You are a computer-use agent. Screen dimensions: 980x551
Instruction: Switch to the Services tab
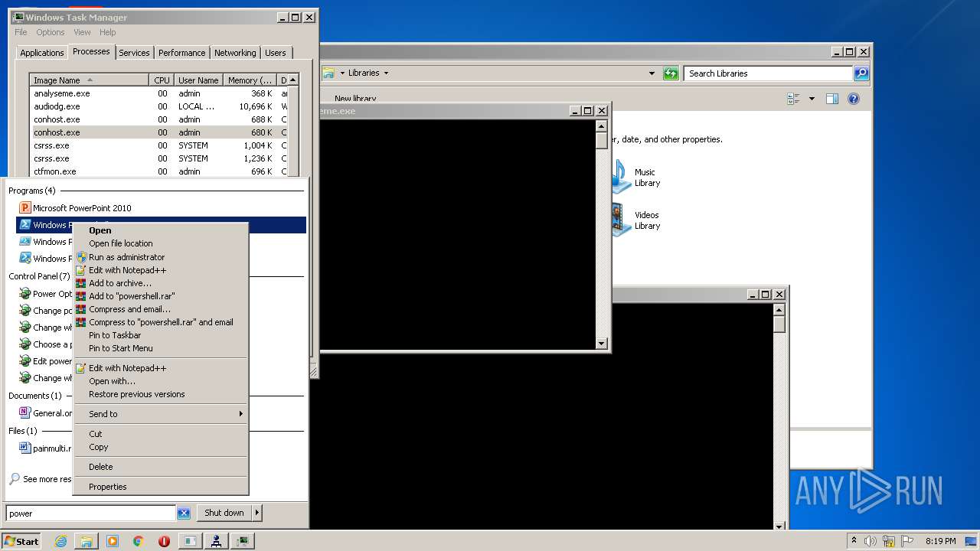(134, 53)
